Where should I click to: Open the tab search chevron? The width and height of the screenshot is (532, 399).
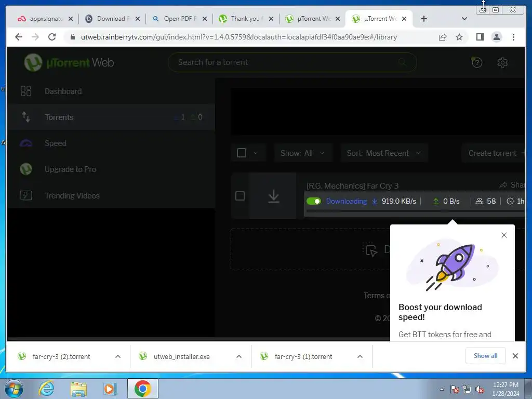click(x=464, y=19)
